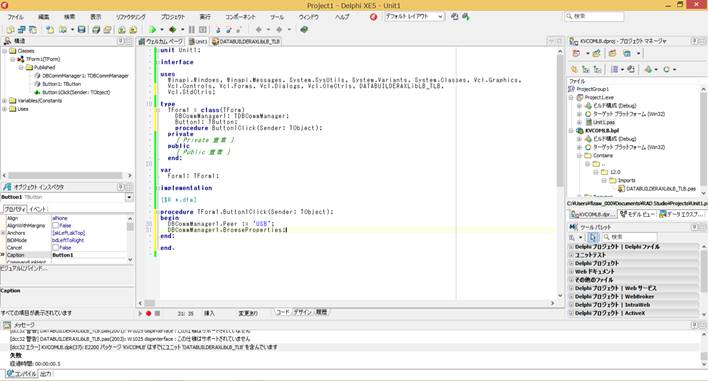Click the code editor horizontal scrollbar
The height and width of the screenshot is (381, 708).
pyautogui.click(x=347, y=303)
